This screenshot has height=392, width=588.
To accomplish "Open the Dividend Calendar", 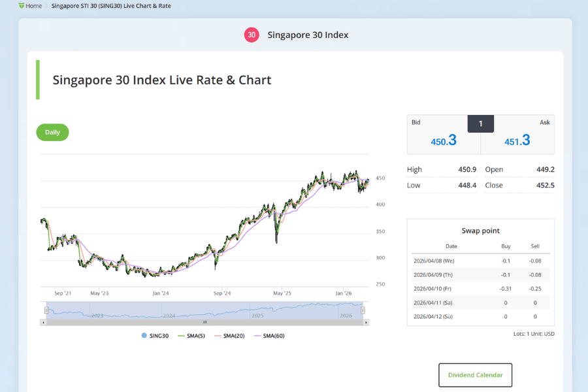I will coord(475,374).
